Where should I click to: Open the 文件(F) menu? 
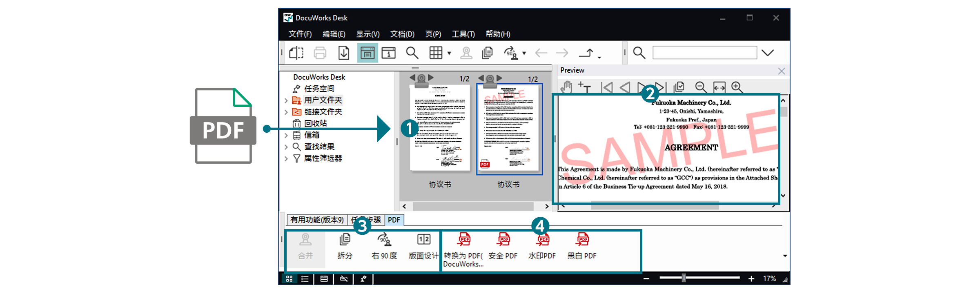(x=300, y=34)
